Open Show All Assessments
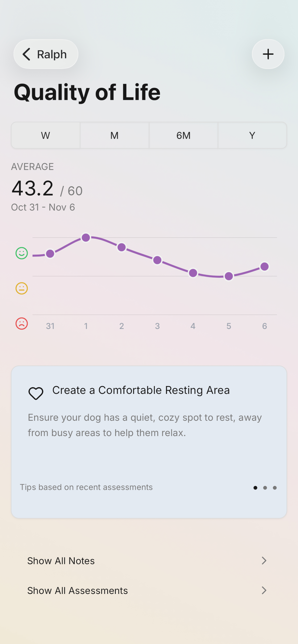Screen dimensions: 298x644 (77, 590)
